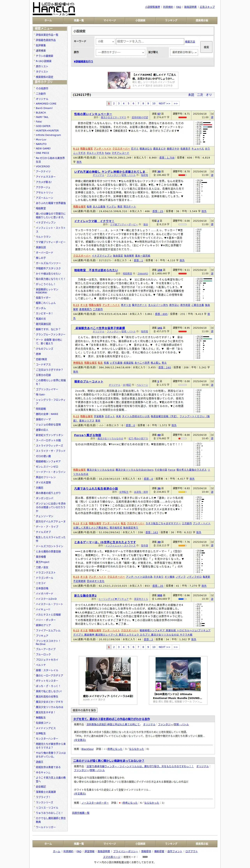The width and height of the screenshot is (250, 868).
Task: Click 除外 exclude link for いずれ不滅の神殺し
Action: [204, 211]
